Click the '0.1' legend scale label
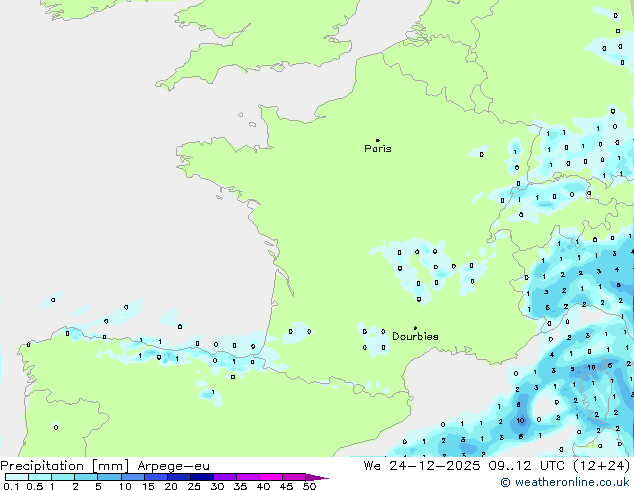Viewport: 634px width, 490px height. click(x=12, y=486)
